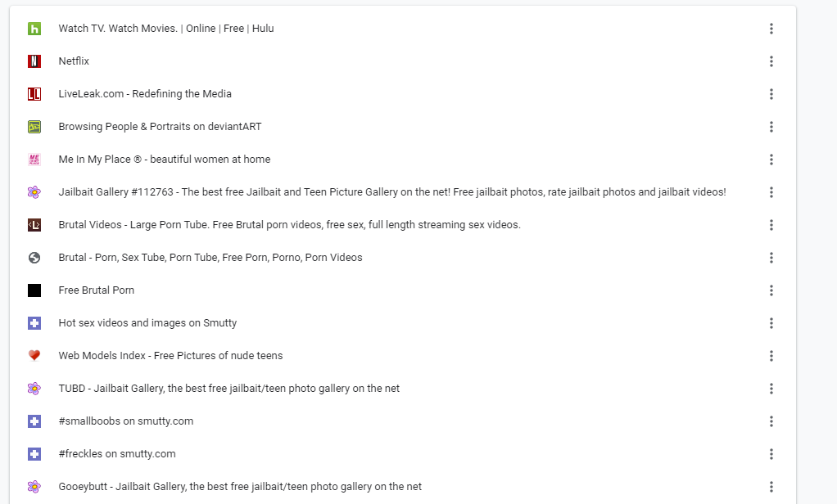This screenshot has height=504, width=837.
Task: Open LiveLeak.com - Redefining the Media
Action: (x=145, y=94)
